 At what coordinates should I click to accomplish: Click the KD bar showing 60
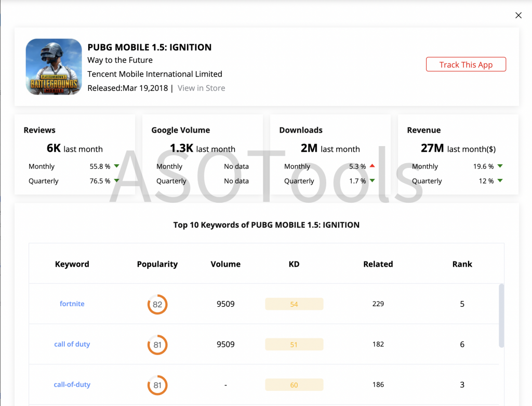[294, 385]
